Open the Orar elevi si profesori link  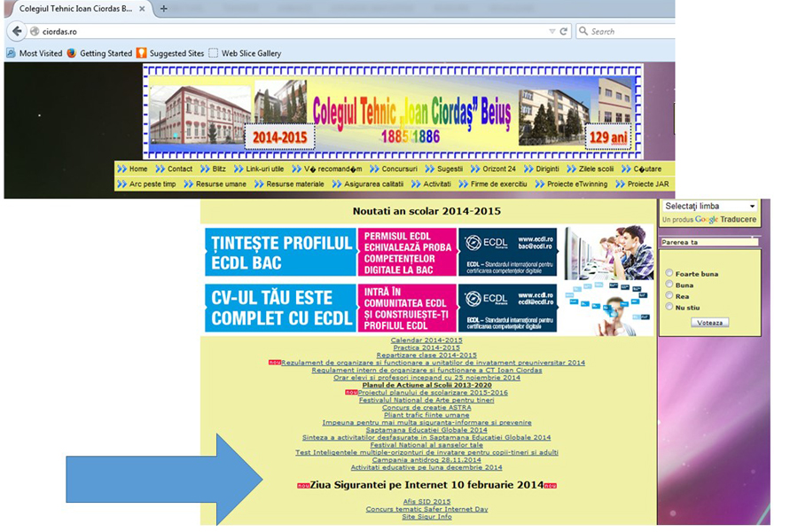426,378
